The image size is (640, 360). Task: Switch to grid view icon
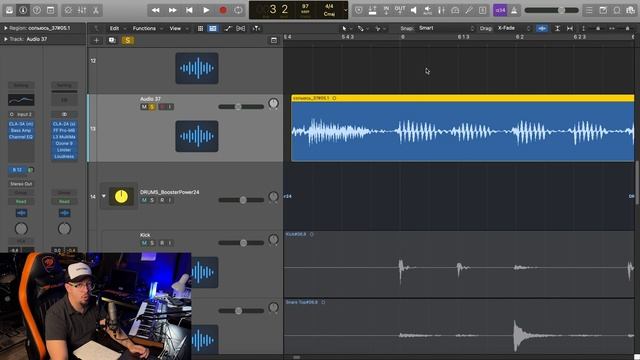click(x=200, y=28)
